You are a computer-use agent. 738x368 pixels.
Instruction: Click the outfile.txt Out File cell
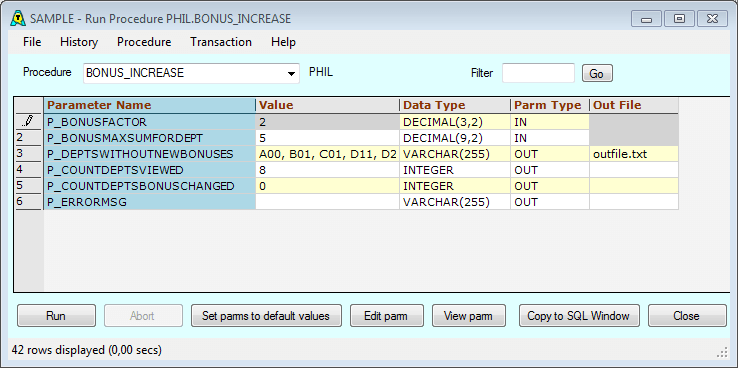[x=634, y=154]
